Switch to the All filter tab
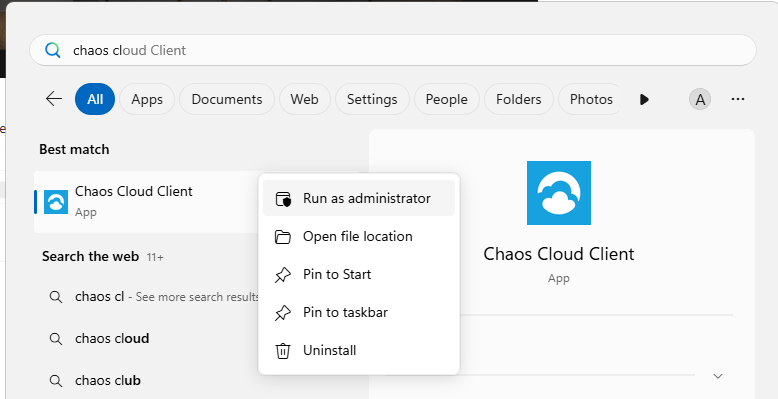The width and height of the screenshot is (778, 399). tap(95, 99)
